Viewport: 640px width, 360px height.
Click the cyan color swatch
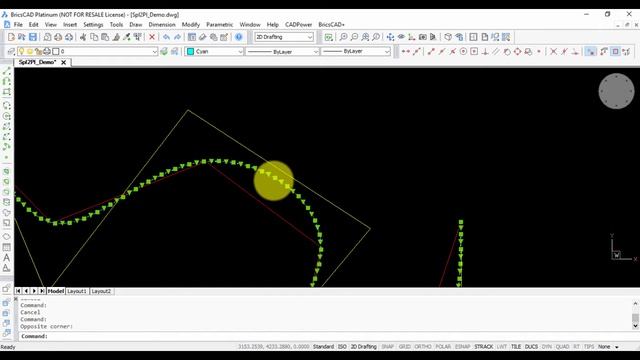click(190, 51)
